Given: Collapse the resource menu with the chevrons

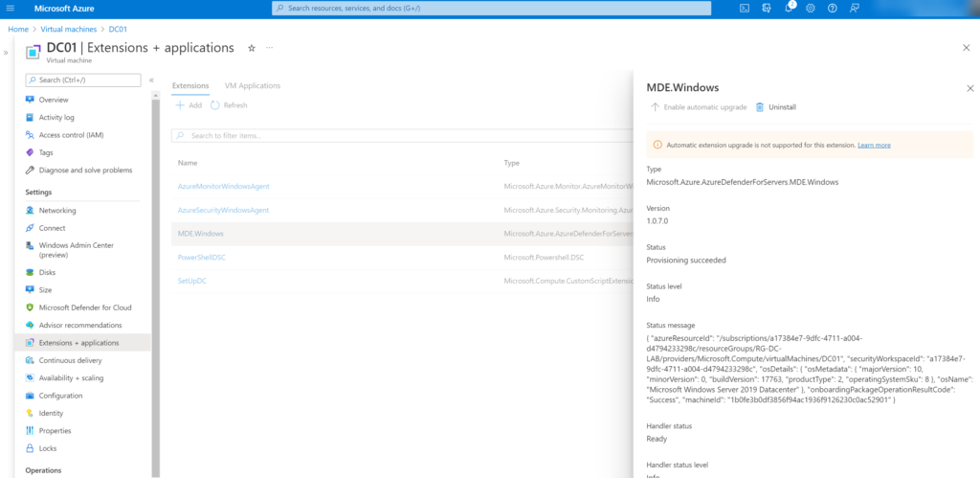Looking at the screenshot, I should coord(151,80).
